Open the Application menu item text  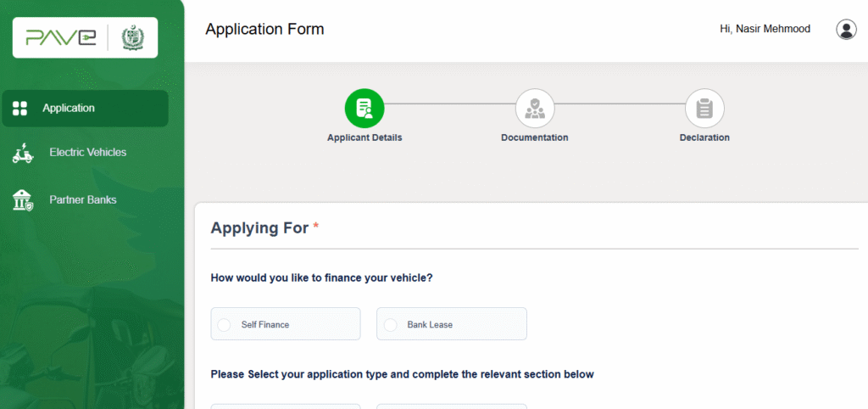(69, 108)
